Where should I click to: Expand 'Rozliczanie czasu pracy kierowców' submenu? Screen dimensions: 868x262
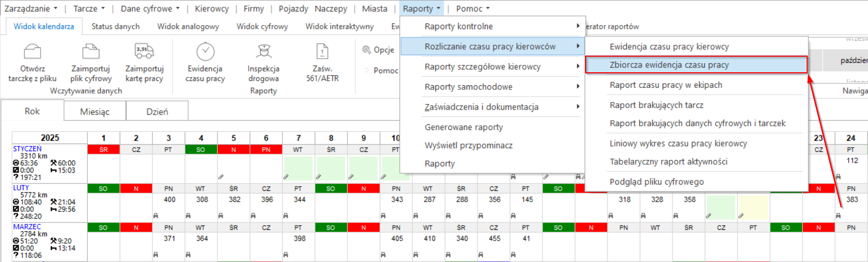point(493,46)
